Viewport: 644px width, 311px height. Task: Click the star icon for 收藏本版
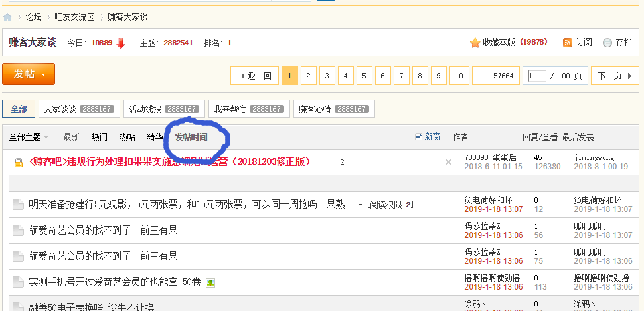pyautogui.click(x=475, y=43)
